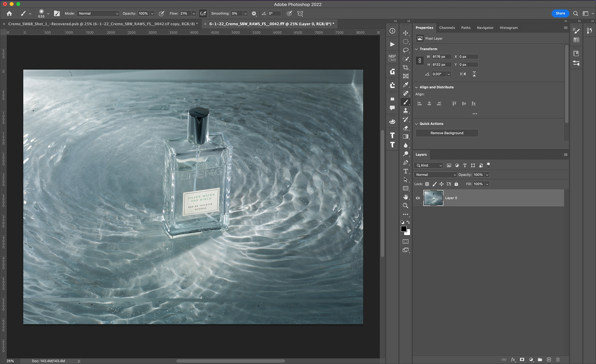Screen dimensions: 596x364
Task: Click the Remove Background button
Action: (x=447, y=133)
